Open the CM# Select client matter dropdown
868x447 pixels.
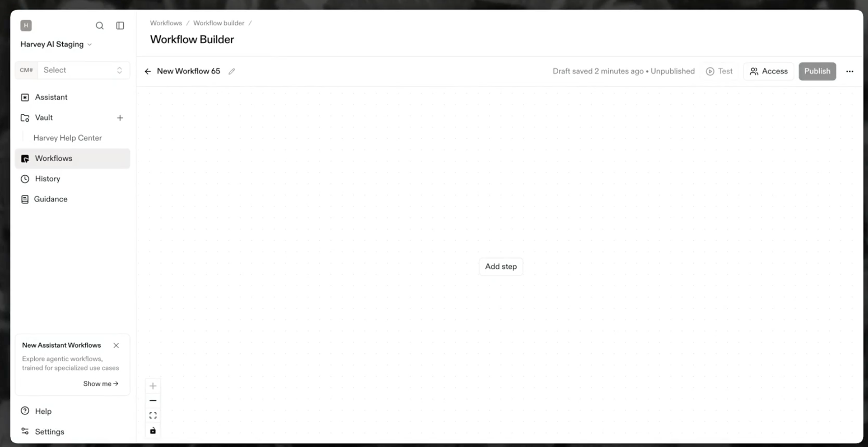[x=82, y=70]
